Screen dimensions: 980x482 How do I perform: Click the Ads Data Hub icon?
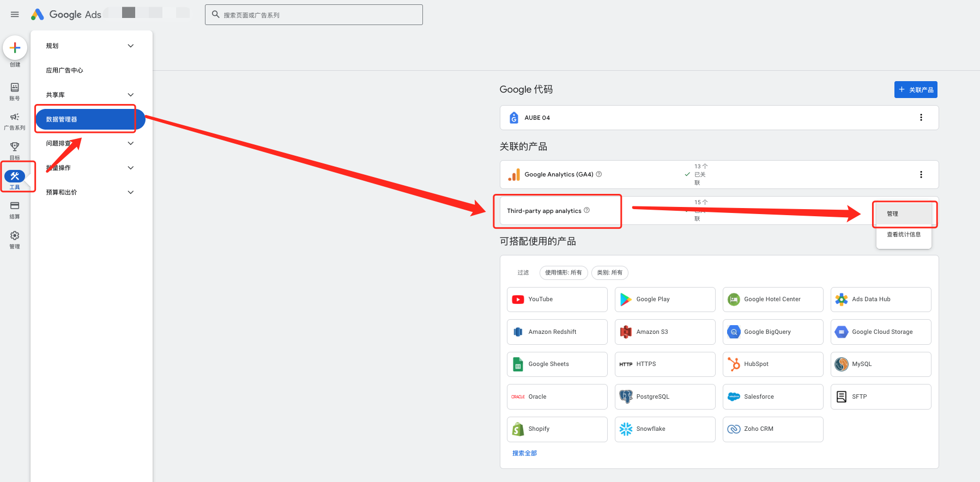point(842,300)
